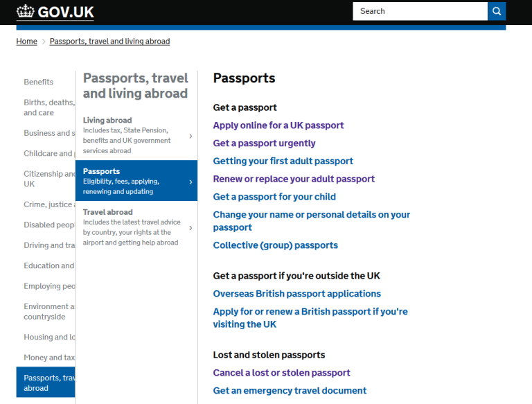532x404 pixels.
Task: Click Cancel a lost or stolen passport
Action: click(x=281, y=373)
